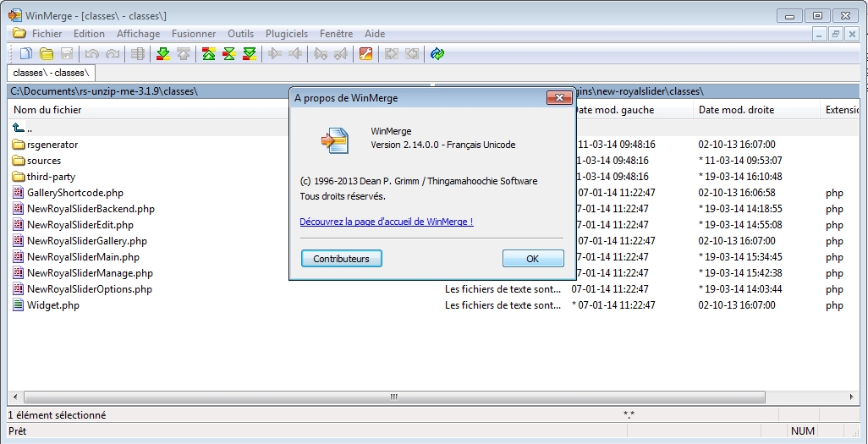Click the folder icon of rsgenerator
The width and height of the screenshot is (868, 444).
[19, 145]
